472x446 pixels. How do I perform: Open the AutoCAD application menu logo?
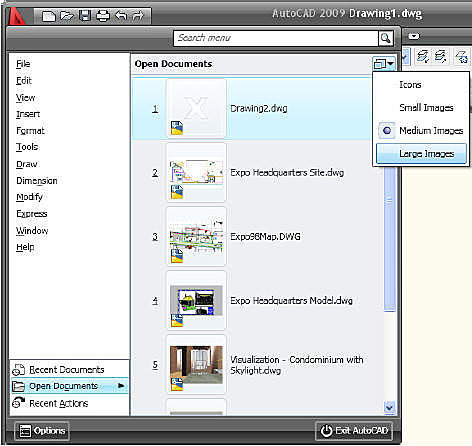pos(17,16)
